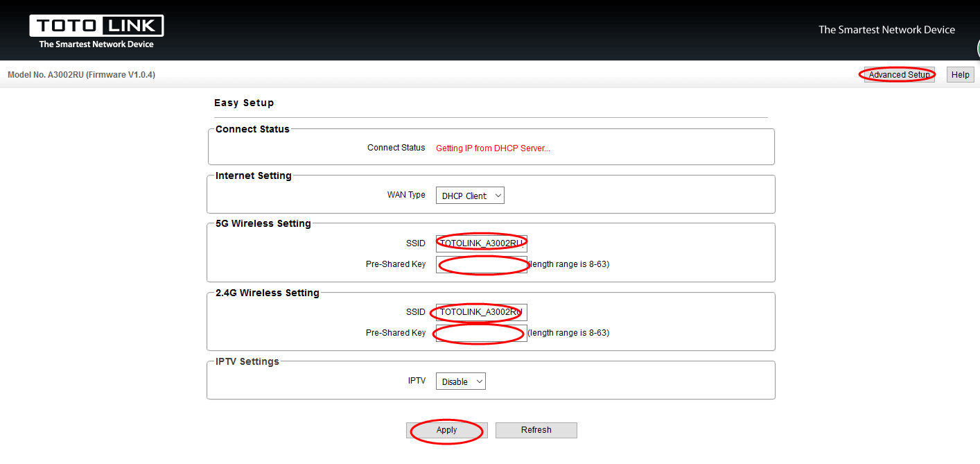The width and height of the screenshot is (980, 464).
Task: Click the 2.4G Wireless Setting section title
Action: click(x=268, y=293)
